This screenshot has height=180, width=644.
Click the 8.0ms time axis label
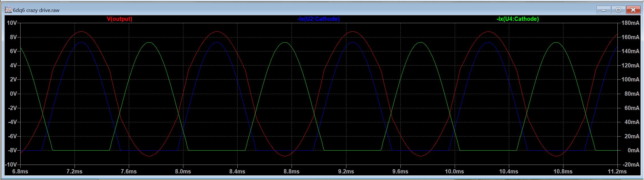point(183,171)
